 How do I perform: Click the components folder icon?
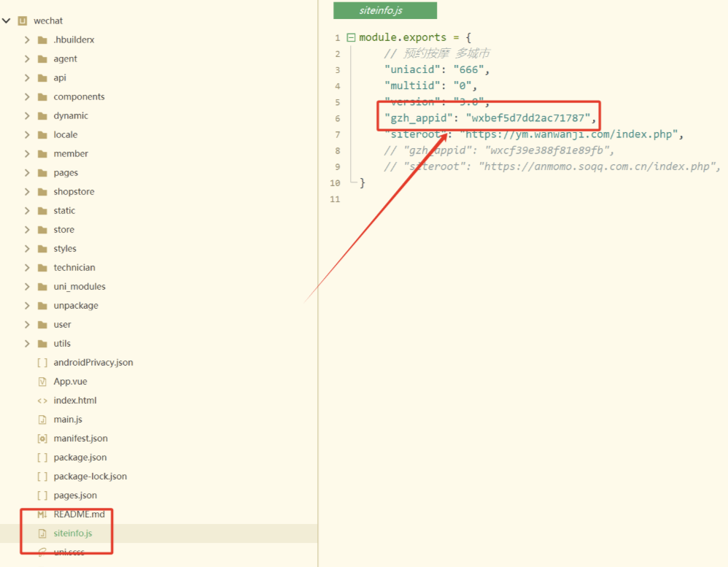(42, 97)
